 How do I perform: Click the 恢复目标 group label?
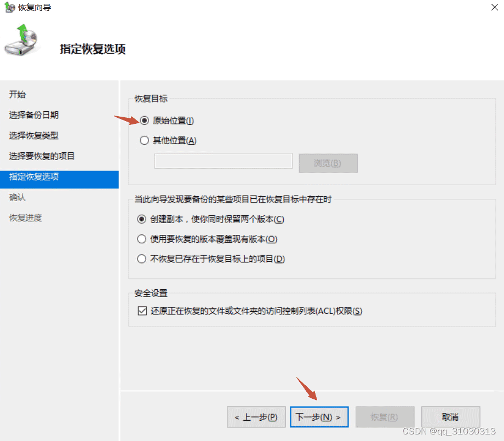[151, 99]
